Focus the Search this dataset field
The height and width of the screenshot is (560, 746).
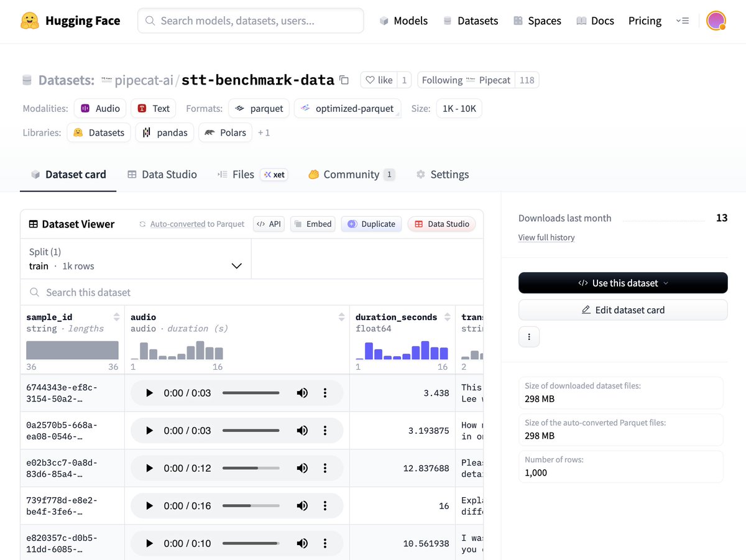pyautogui.click(x=252, y=292)
